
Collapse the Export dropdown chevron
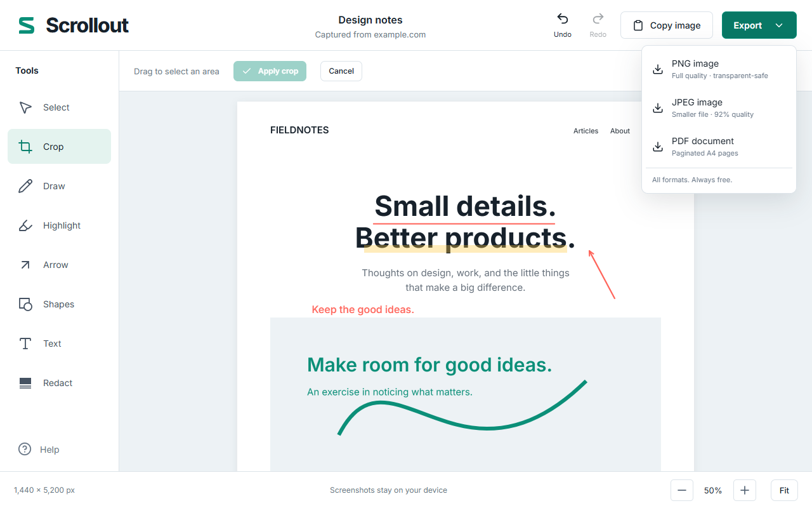[x=780, y=25]
